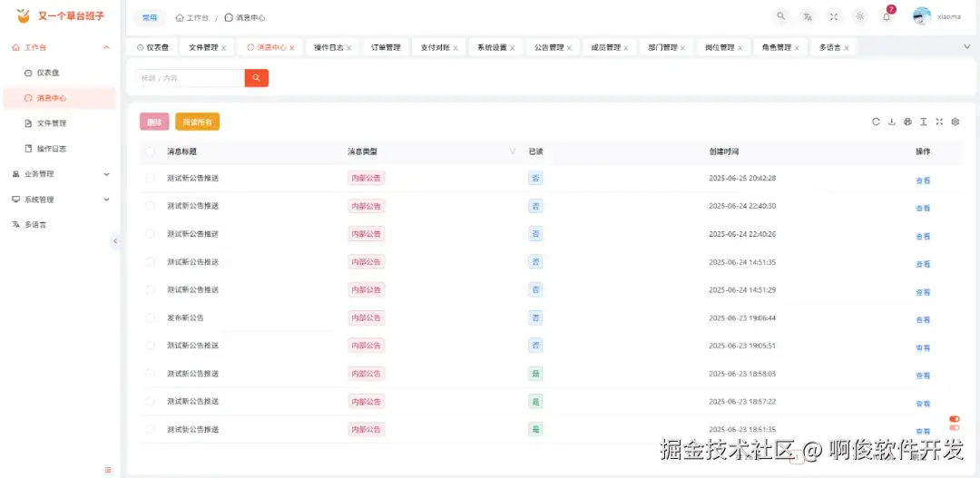Screen dimensions: 980x478
Task: Close the 支付对账 tab
Action: coord(456,48)
